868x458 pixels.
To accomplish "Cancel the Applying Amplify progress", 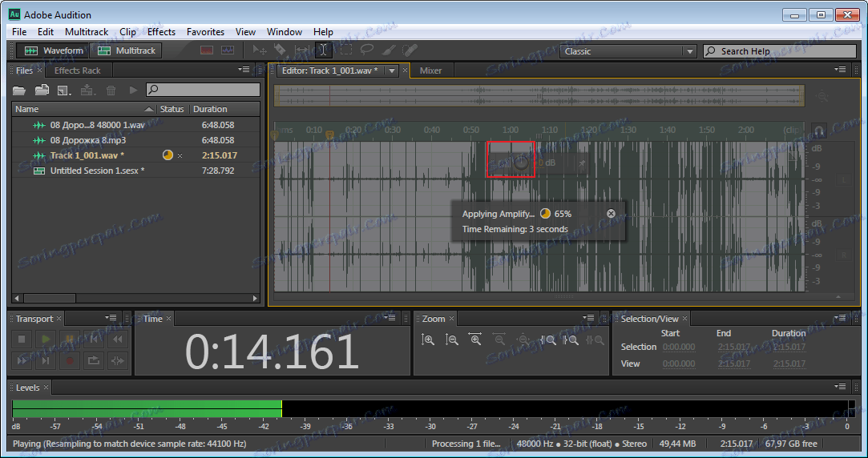I will (611, 214).
